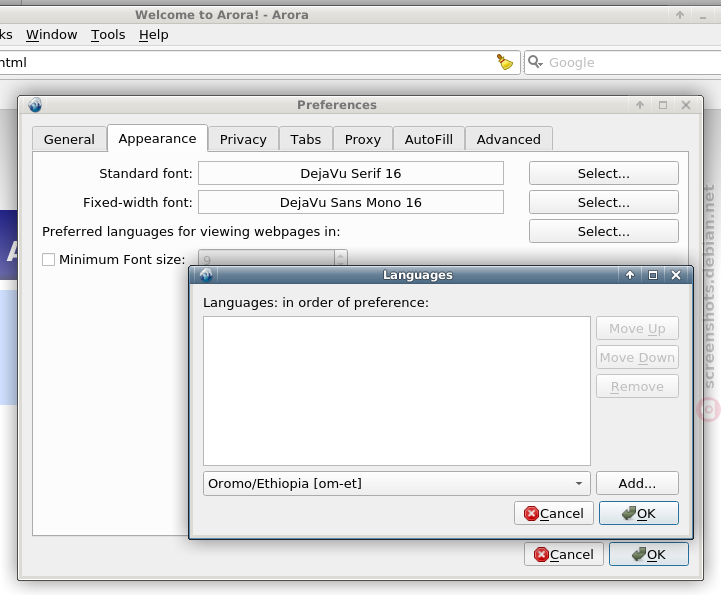Enable the Minimum Font size checkbox

(x=48, y=259)
